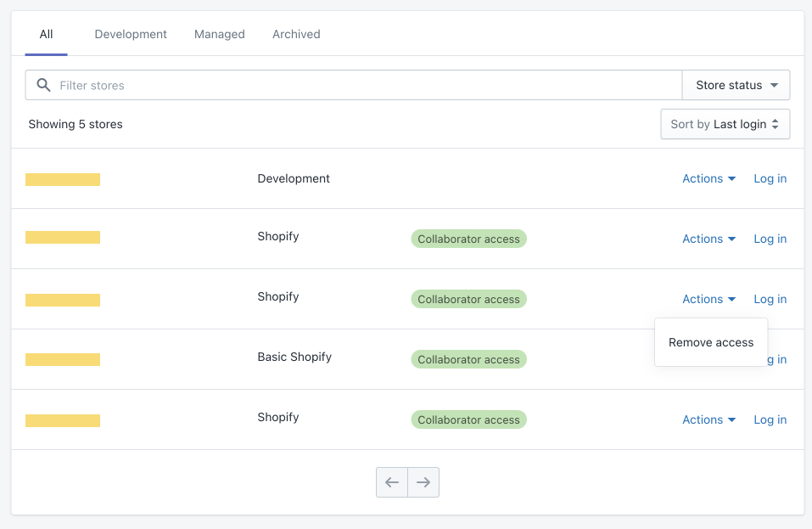
Task: Expand Actions for the last Shopify store
Action: (708, 419)
